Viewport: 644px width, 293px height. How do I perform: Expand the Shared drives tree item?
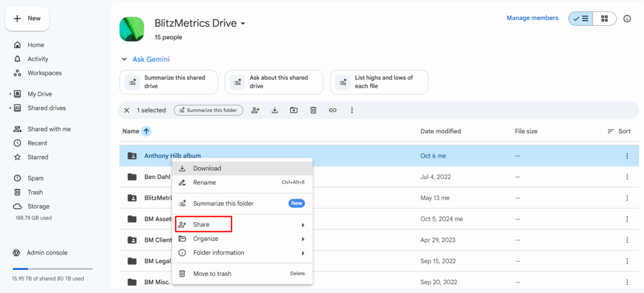(x=10, y=108)
